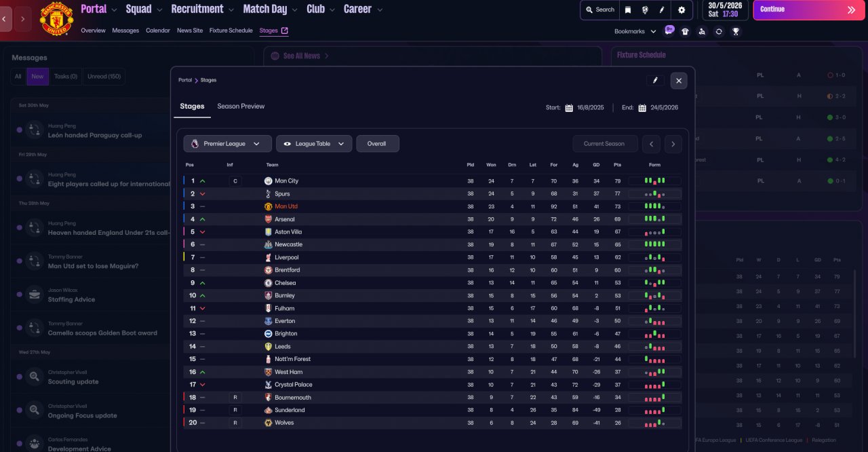The width and height of the screenshot is (868, 452).
Task: Expand the Match Day menu chevron
Action: [x=295, y=10]
